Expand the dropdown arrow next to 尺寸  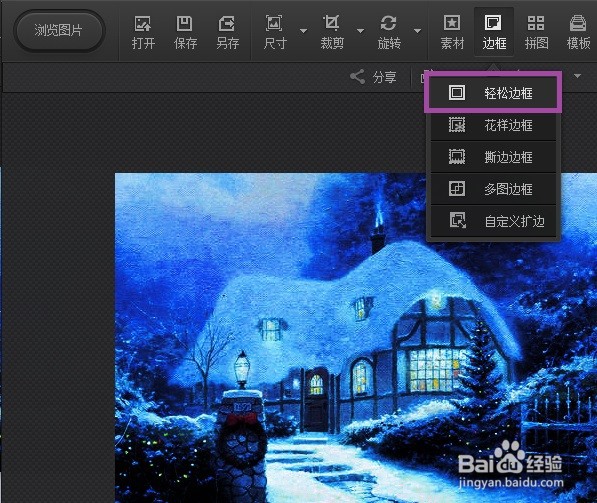[x=303, y=30]
